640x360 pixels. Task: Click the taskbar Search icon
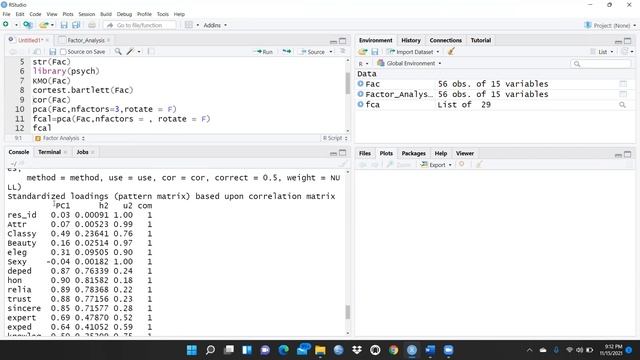[x=210, y=350]
